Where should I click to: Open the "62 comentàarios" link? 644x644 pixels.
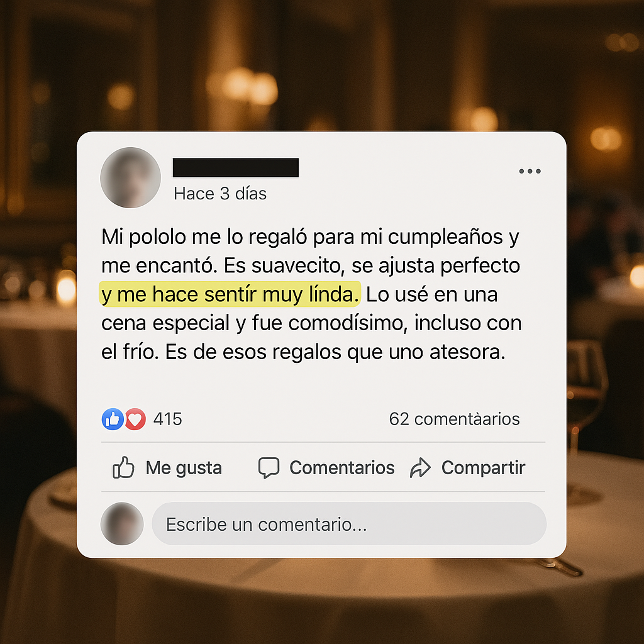(454, 419)
